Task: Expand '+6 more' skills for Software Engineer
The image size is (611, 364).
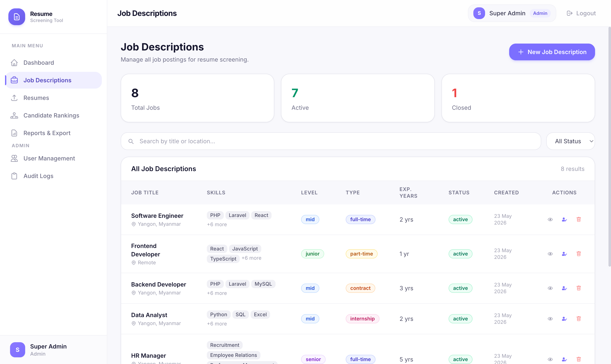Action: pos(217,225)
